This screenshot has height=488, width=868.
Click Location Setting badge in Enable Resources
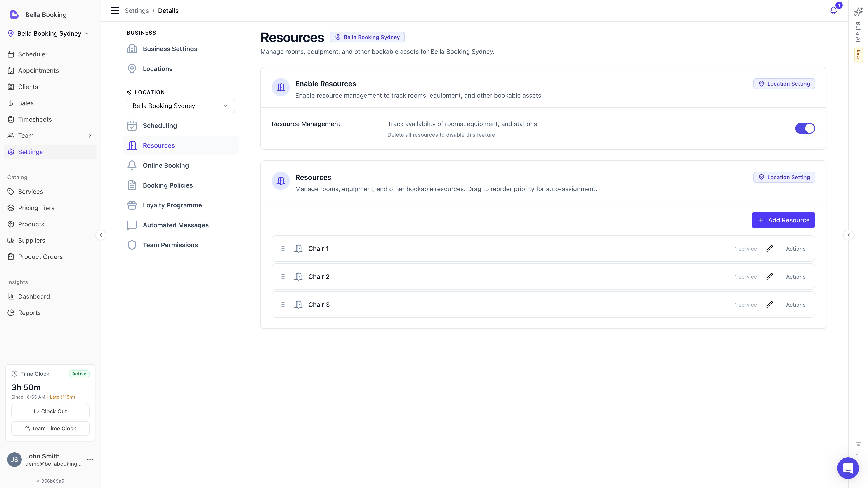pos(784,84)
